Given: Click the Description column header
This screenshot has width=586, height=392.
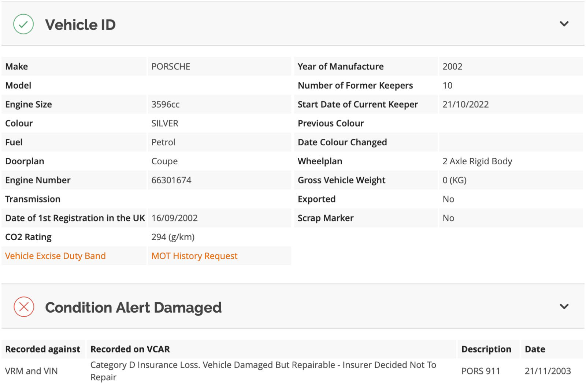Looking at the screenshot, I should (x=486, y=349).
